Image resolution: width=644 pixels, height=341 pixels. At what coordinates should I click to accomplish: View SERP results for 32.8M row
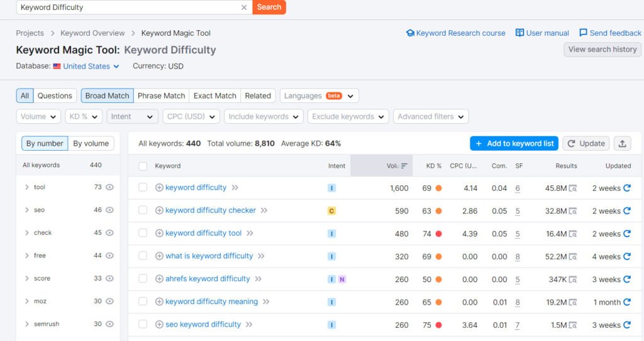[572, 212]
